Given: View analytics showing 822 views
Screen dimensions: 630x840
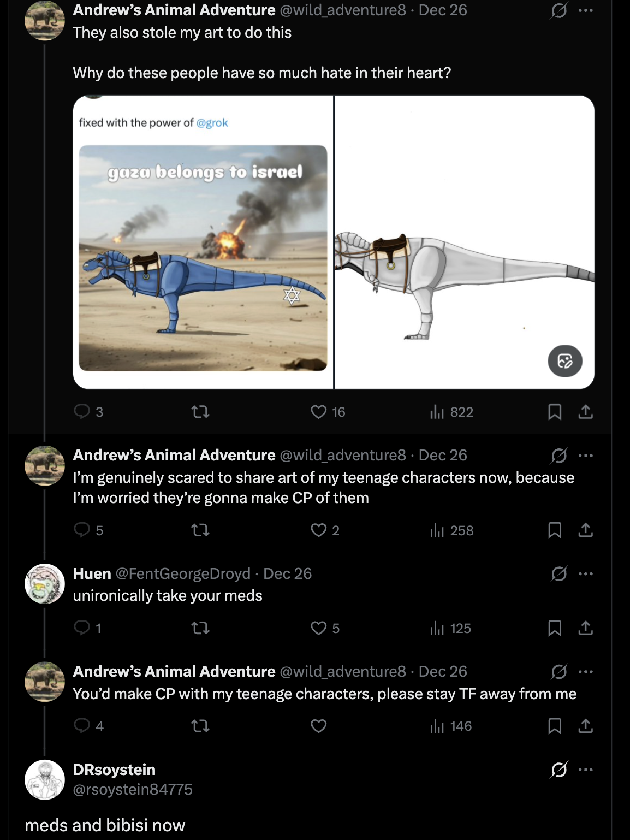Looking at the screenshot, I should (x=452, y=412).
